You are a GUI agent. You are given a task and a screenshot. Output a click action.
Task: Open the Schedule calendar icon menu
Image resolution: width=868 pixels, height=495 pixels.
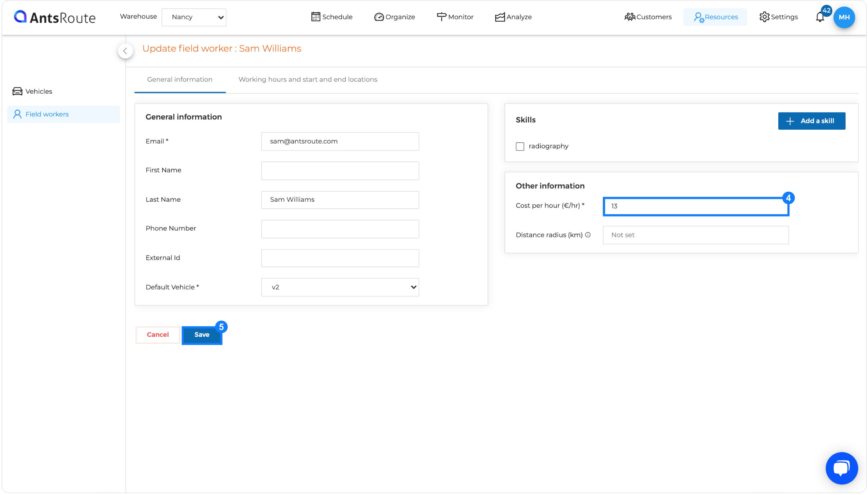tap(331, 17)
